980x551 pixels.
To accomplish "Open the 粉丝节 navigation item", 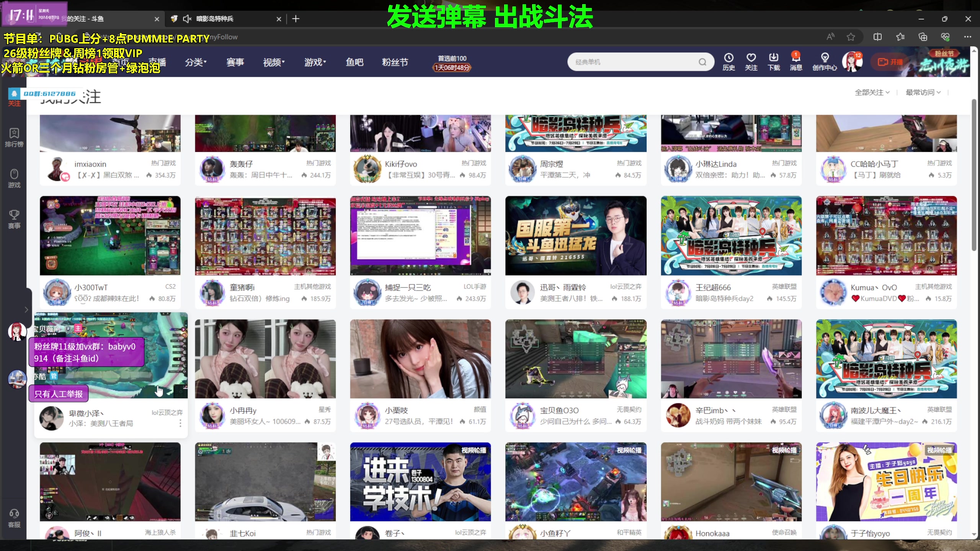I will coord(395,62).
